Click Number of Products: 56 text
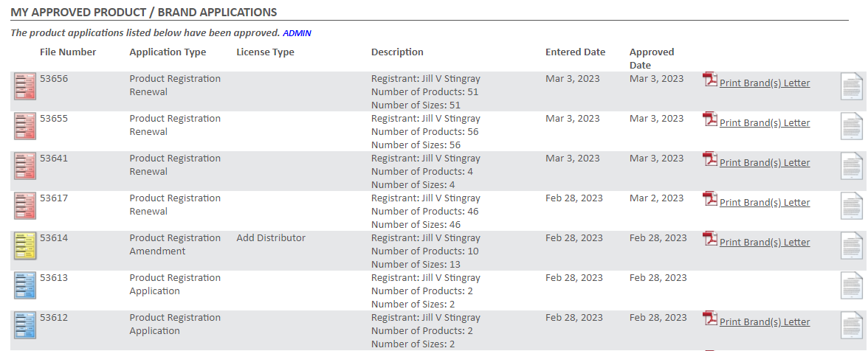The image size is (868, 351). click(x=424, y=131)
